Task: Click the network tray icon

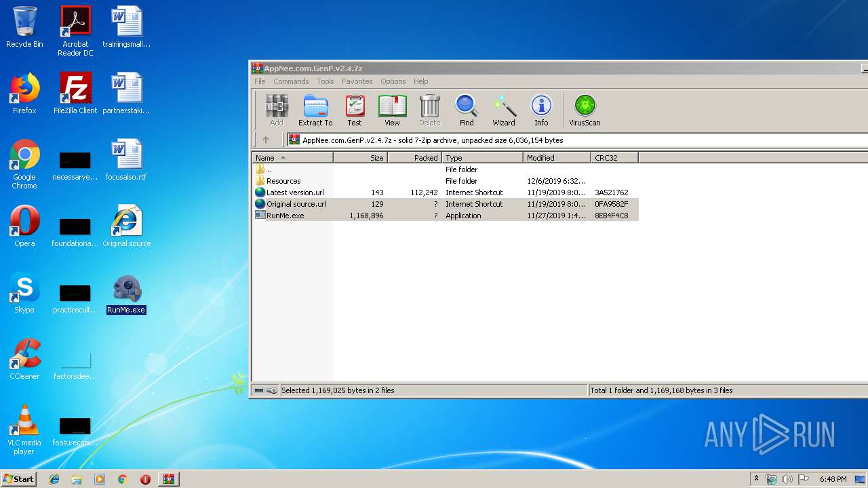Action: point(771,479)
